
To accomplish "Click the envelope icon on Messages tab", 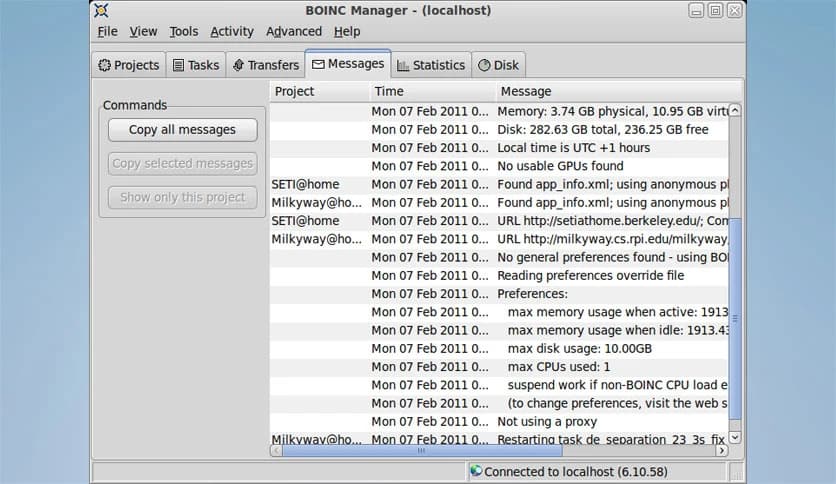I will click(318, 64).
